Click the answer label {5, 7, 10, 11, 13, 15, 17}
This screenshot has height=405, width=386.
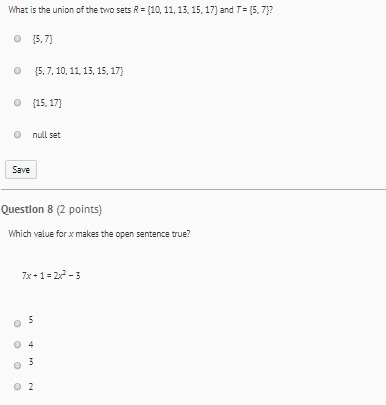coord(79,71)
